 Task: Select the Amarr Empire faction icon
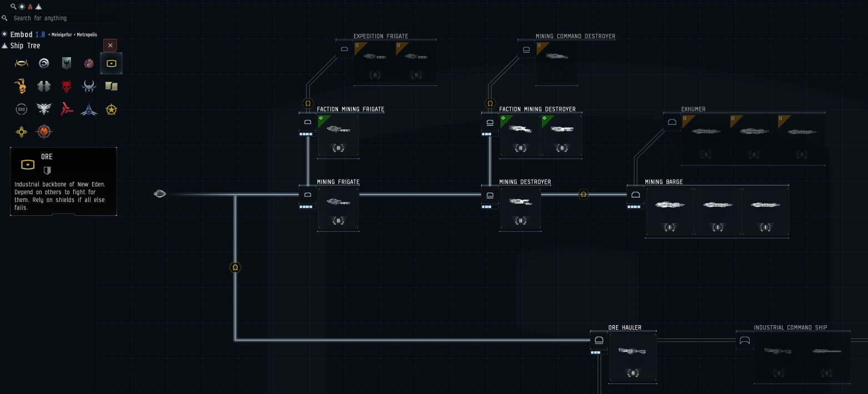coord(22,63)
